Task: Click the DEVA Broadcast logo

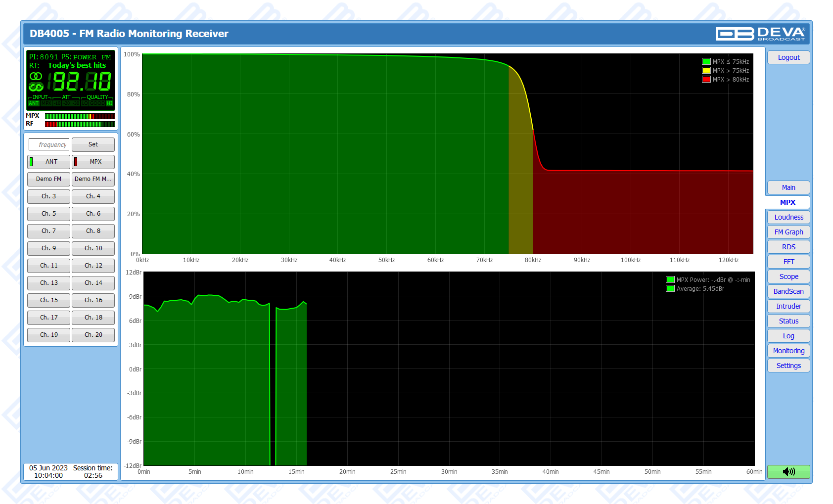Action: (760, 34)
